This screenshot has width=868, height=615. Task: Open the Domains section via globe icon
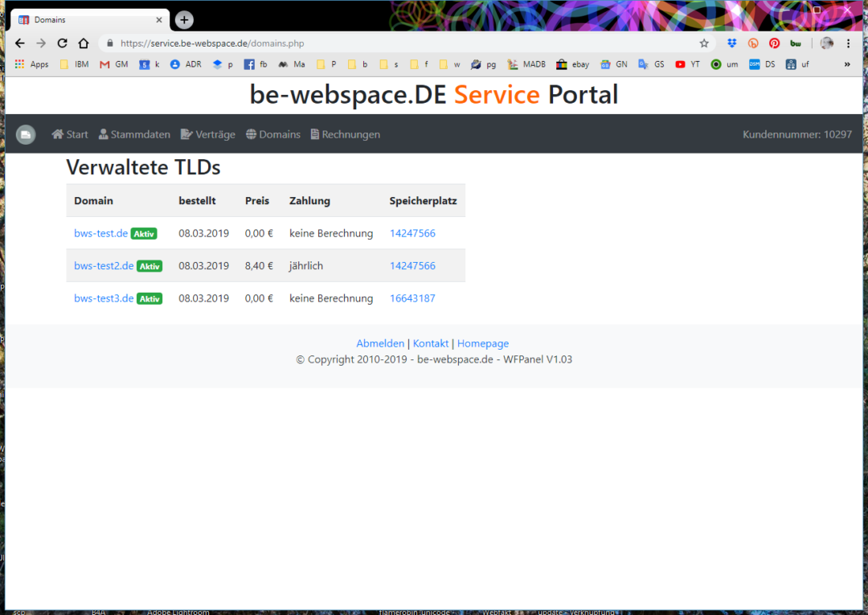(252, 134)
